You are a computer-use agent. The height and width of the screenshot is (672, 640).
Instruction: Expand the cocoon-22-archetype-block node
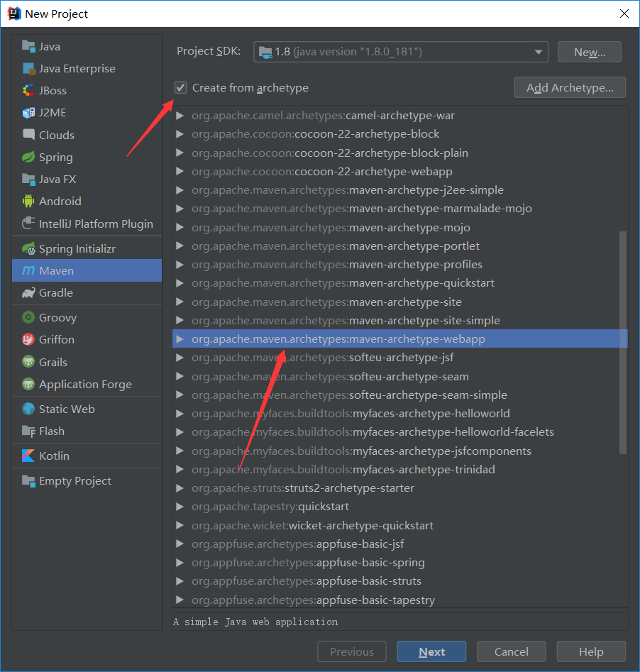click(180, 134)
